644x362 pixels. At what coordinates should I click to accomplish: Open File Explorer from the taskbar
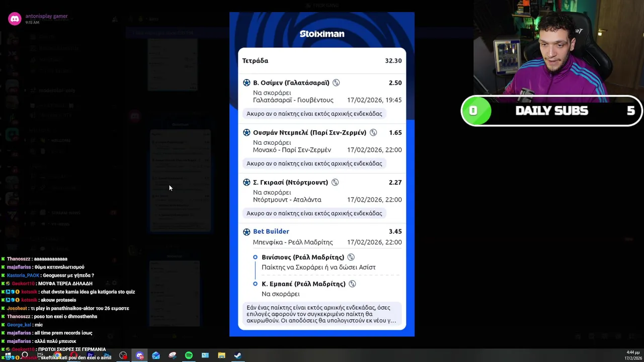point(221,355)
